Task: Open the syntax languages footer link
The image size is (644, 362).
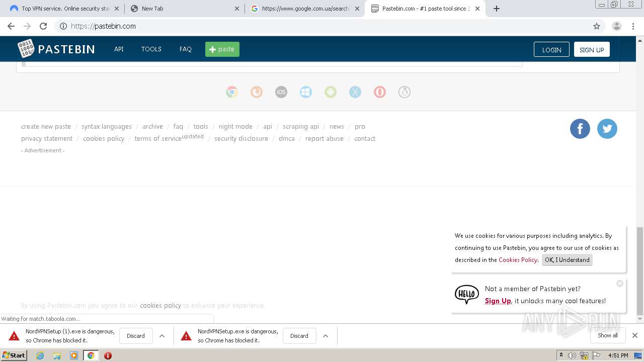Action: (x=107, y=127)
